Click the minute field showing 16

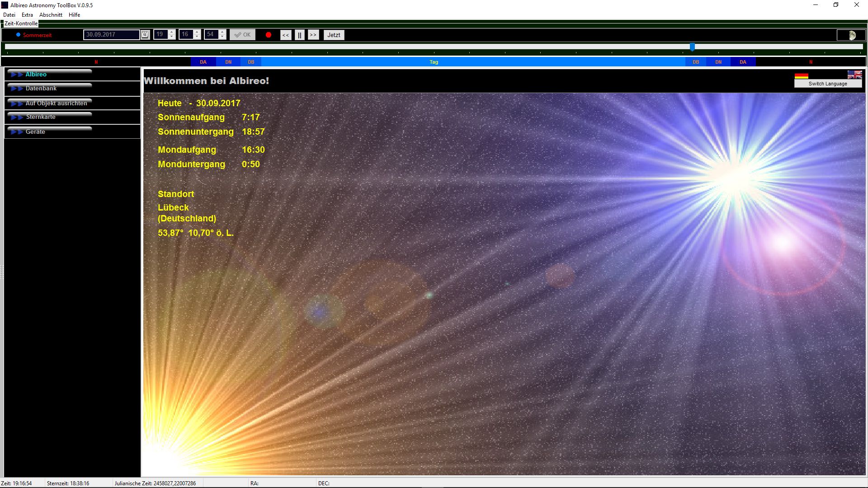click(186, 35)
